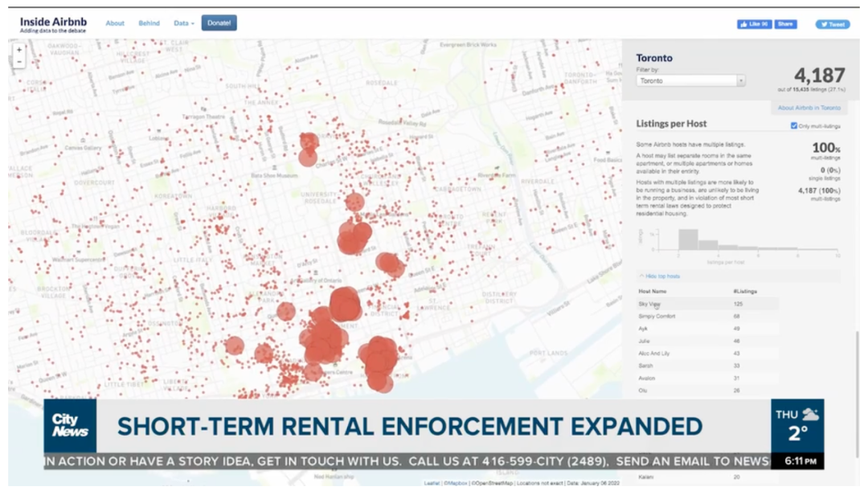The image size is (868, 495).
Task: Collapse Hide top hosts list
Action: (x=659, y=276)
